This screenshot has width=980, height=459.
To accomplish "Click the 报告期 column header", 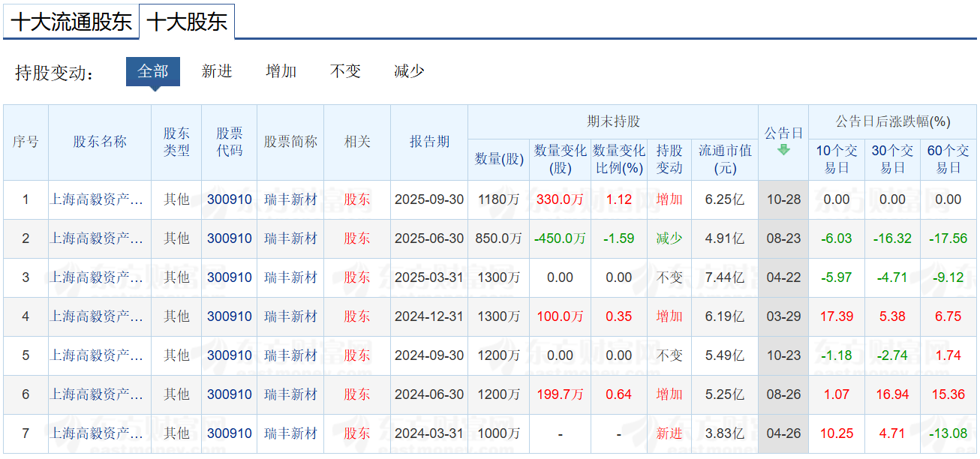I will pyautogui.click(x=429, y=142).
